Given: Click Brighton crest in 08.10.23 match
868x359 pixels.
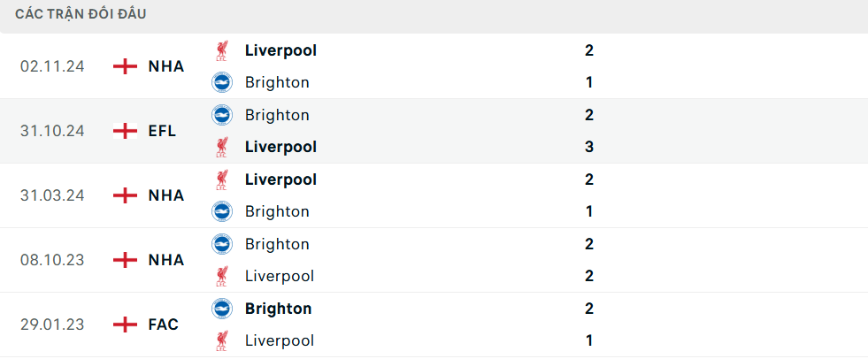Looking at the screenshot, I should click(222, 244).
